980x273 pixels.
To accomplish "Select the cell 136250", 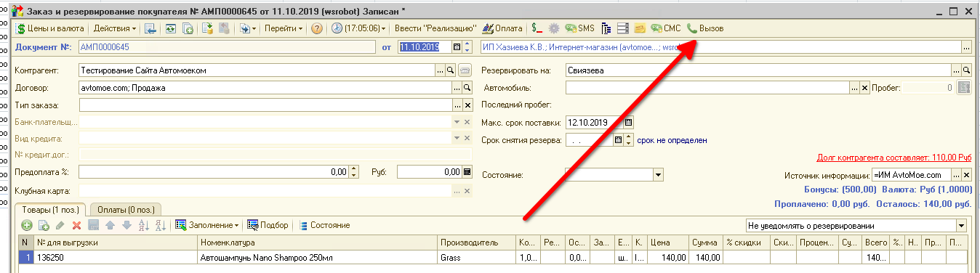I will pyautogui.click(x=116, y=257).
